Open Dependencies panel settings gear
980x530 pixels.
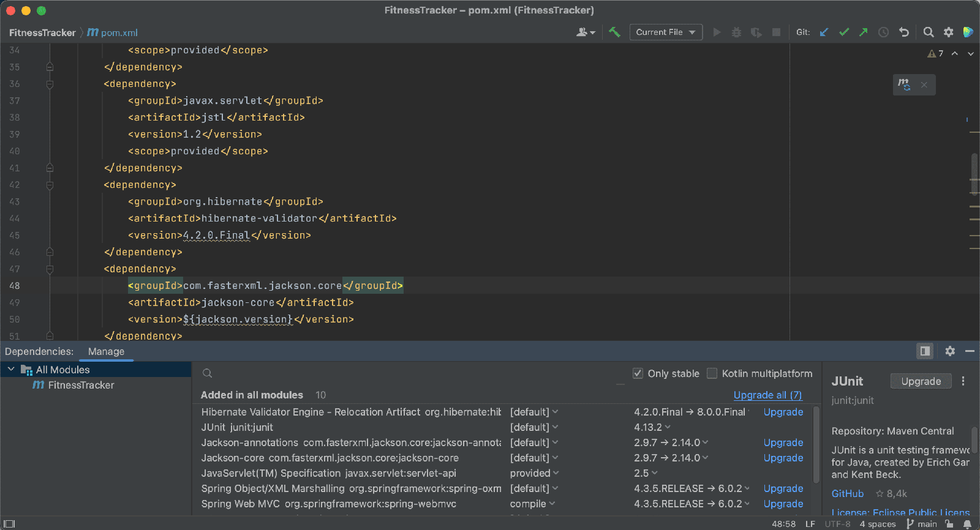pos(950,351)
